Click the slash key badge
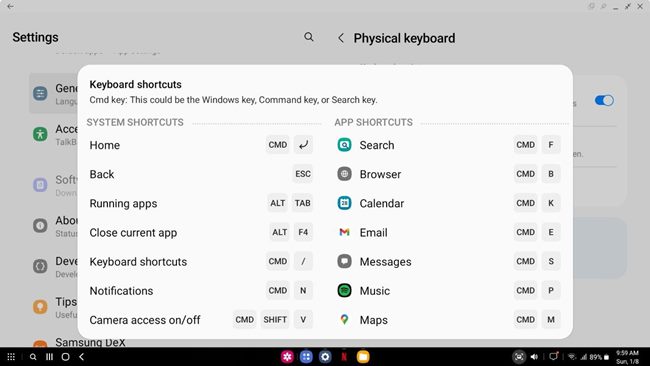The width and height of the screenshot is (650, 366). click(303, 261)
